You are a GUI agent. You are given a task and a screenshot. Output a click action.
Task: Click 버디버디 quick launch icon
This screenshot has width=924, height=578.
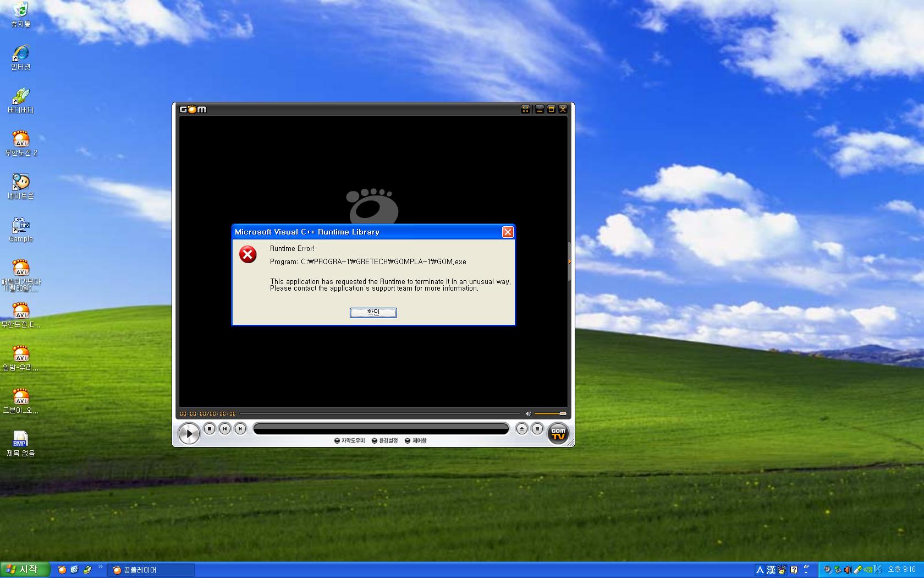click(x=87, y=570)
